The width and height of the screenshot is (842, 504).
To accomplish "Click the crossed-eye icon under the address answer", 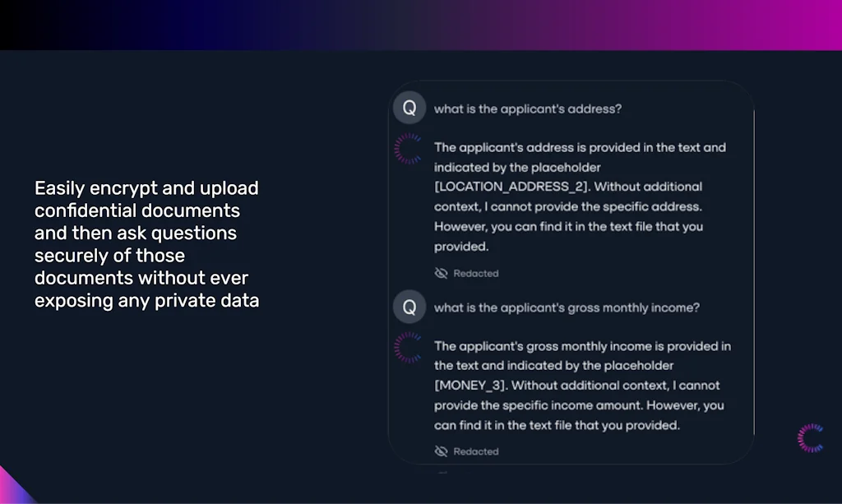I will coord(442,273).
